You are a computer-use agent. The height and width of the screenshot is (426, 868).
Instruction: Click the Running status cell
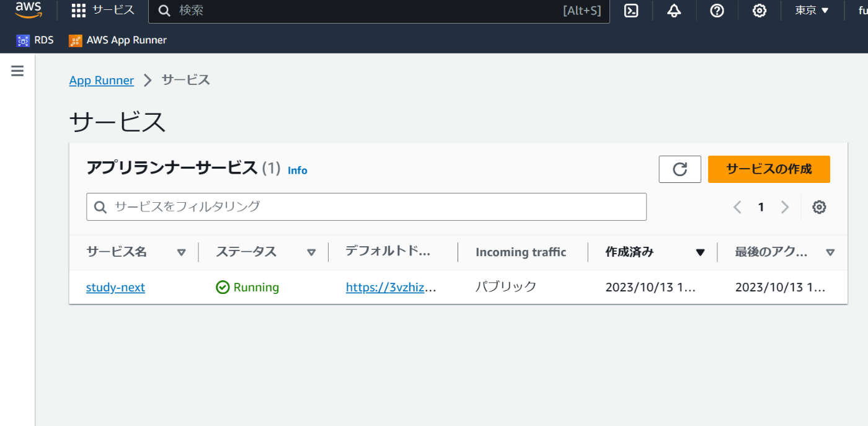click(x=247, y=288)
